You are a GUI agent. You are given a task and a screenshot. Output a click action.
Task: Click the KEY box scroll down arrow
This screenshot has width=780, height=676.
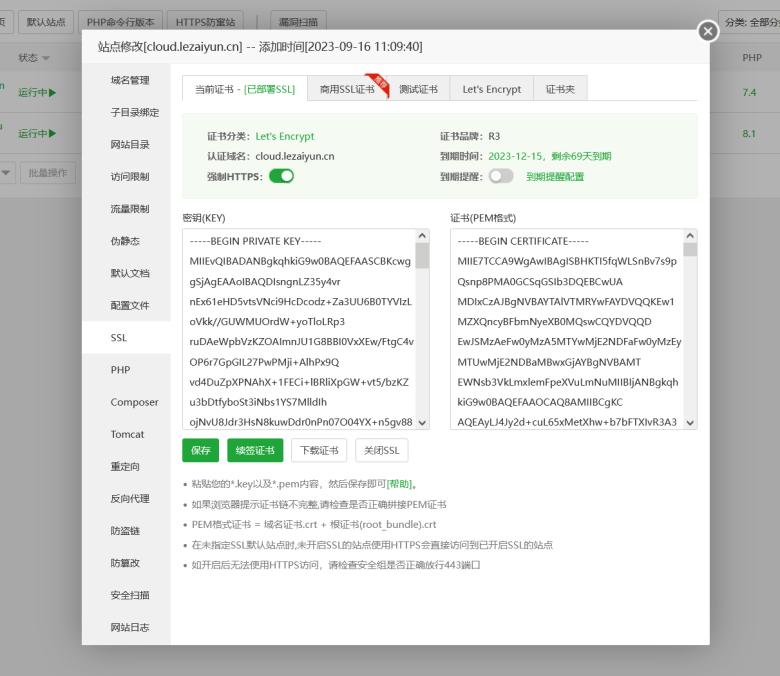(x=422, y=423)
